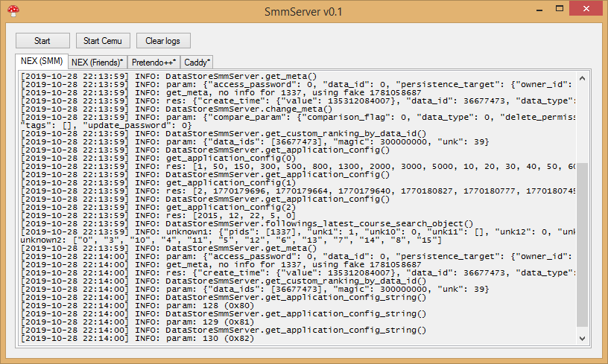Click SmmServer v0.1 window title
Screen dimensions: 608x364
[x=303, y=12]
